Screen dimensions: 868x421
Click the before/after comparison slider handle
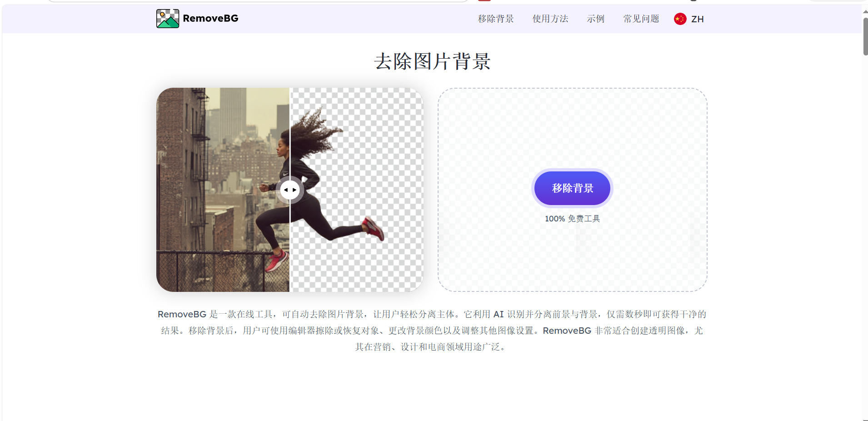click(290, 190)
